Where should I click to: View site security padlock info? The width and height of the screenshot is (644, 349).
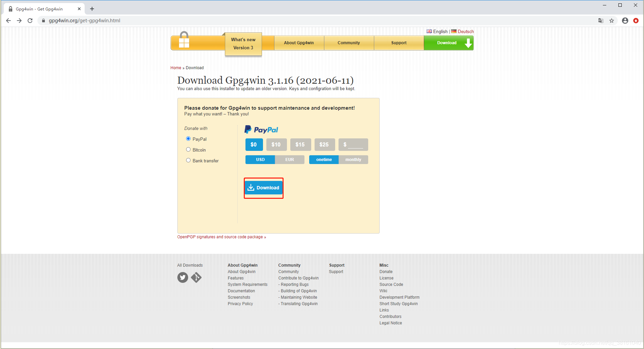coord(43,21)
